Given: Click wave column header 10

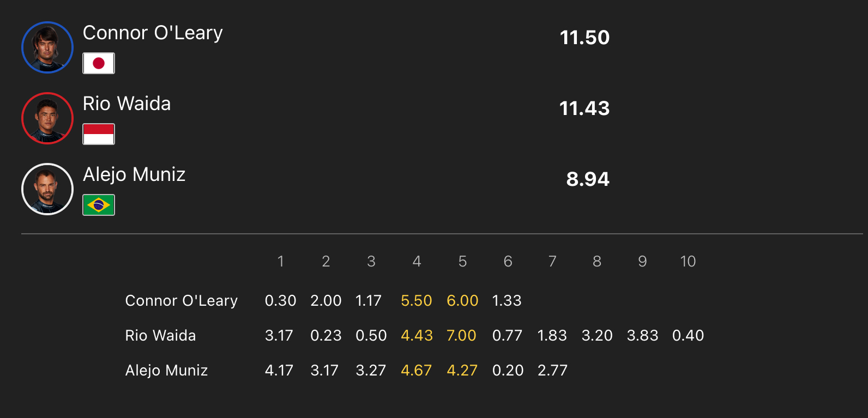Looking at the screenshot, I should [688, 262].
